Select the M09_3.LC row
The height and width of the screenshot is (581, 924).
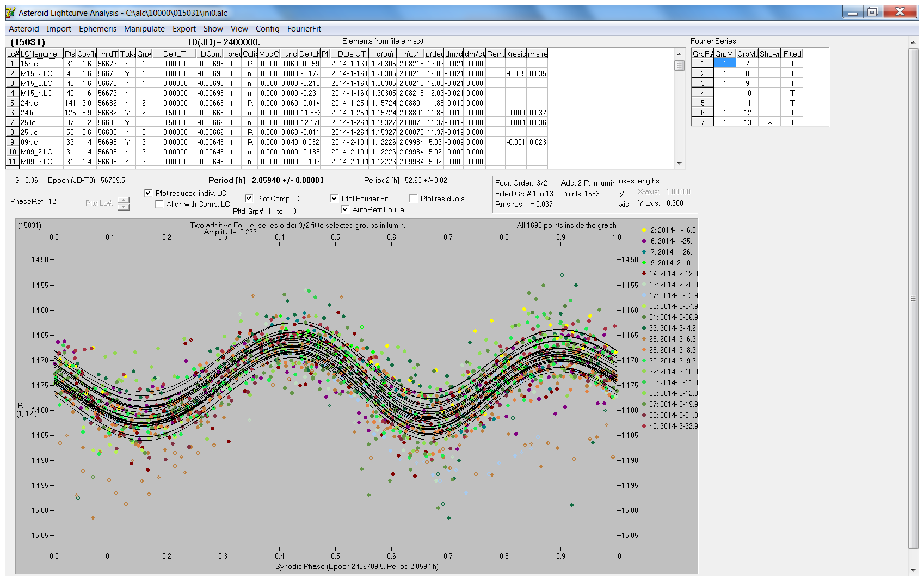tap(276, 162)
